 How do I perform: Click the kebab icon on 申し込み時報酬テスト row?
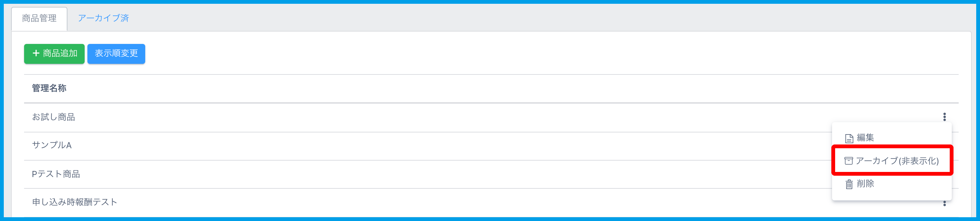click(944, 203)
